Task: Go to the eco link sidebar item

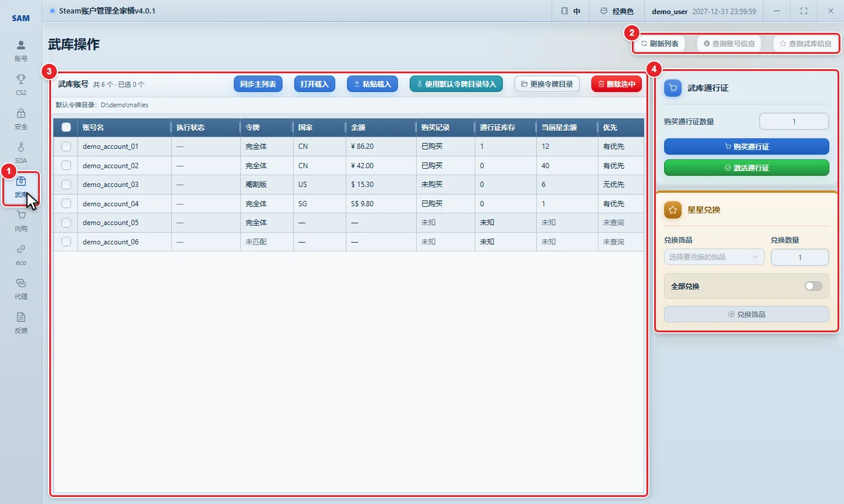Action: [21, 255]
